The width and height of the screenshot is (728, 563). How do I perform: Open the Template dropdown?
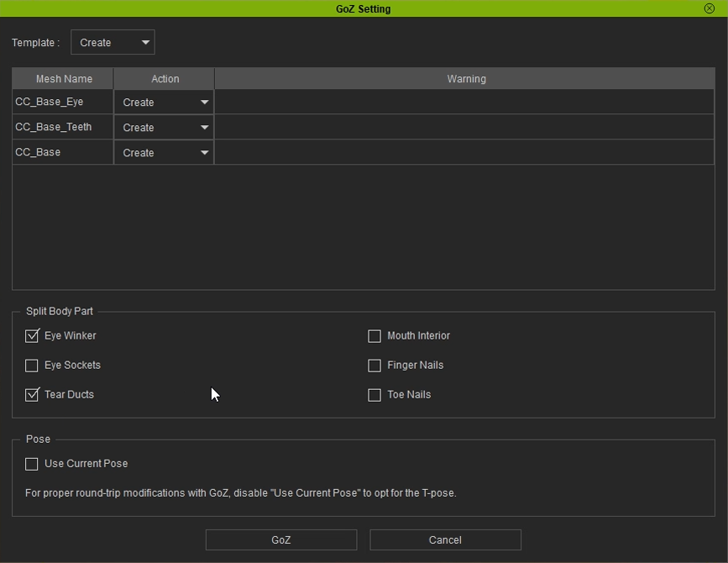[113, 43]
